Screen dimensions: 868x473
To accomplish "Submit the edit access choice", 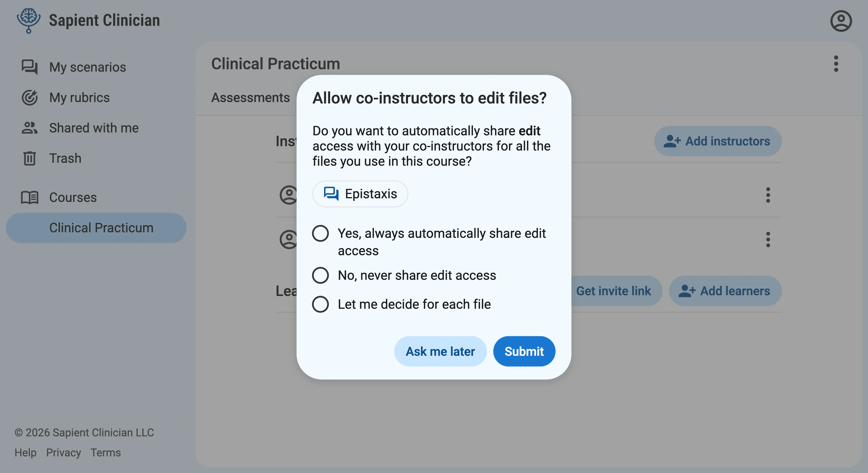I will [524, 351].
